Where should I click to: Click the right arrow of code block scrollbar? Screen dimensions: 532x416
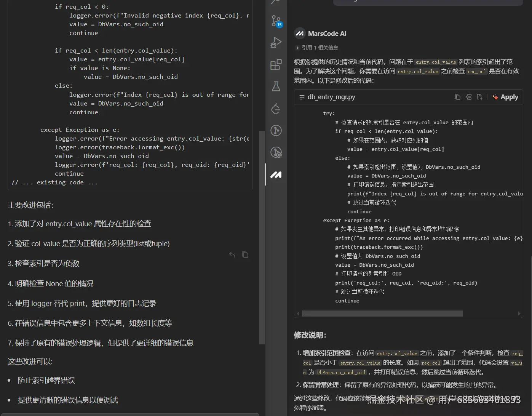point(519,314)
